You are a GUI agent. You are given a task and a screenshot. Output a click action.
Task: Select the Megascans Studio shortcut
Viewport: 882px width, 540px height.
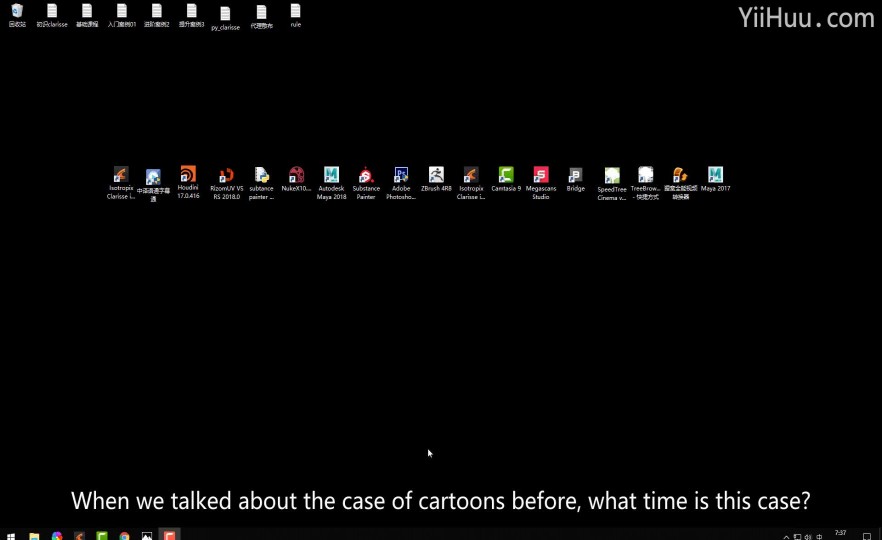click(541, 183)
